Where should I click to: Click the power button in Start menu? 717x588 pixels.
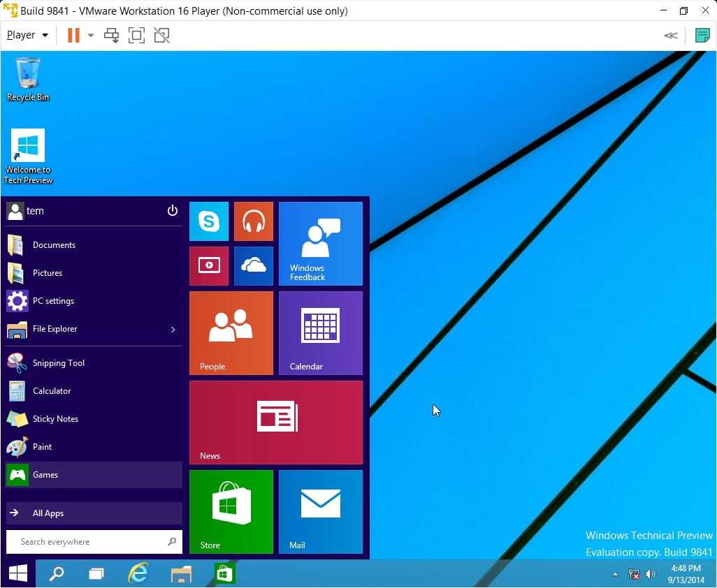pos(173,211)
